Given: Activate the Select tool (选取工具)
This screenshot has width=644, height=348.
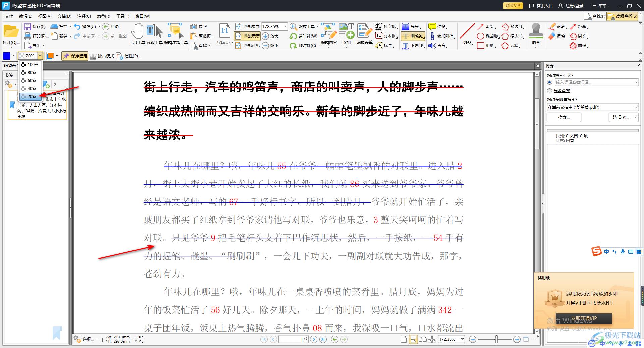Looking at the screenshot, I should (154, 34).
